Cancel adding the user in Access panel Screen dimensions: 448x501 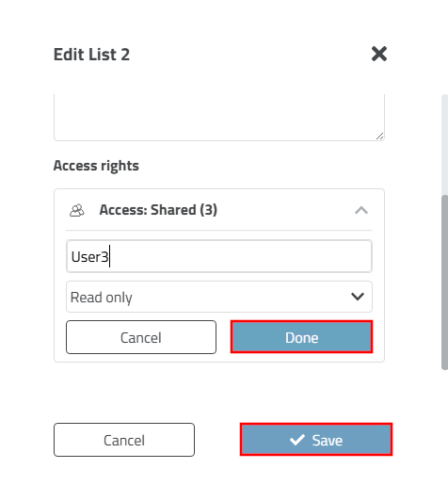pos(141,337)
